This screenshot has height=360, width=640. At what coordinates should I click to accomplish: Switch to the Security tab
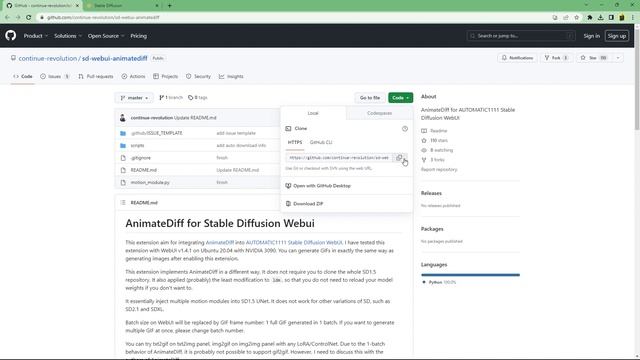(x=198, y=76)
